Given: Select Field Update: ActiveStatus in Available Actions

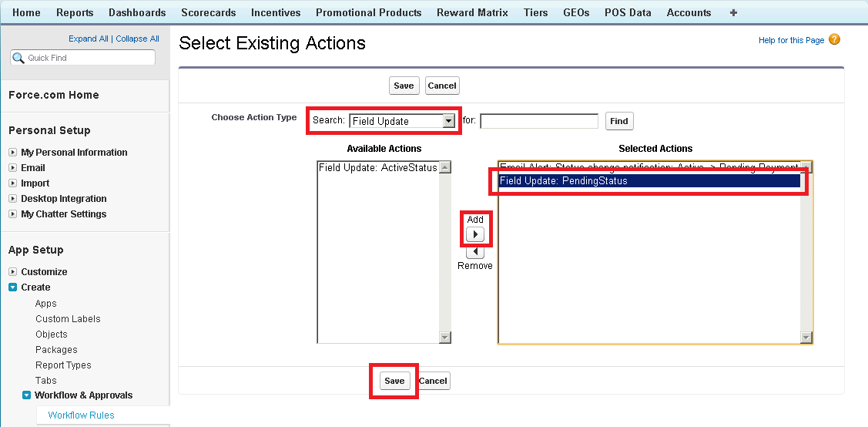Looking at the screenshot, I should click(377, 168).
